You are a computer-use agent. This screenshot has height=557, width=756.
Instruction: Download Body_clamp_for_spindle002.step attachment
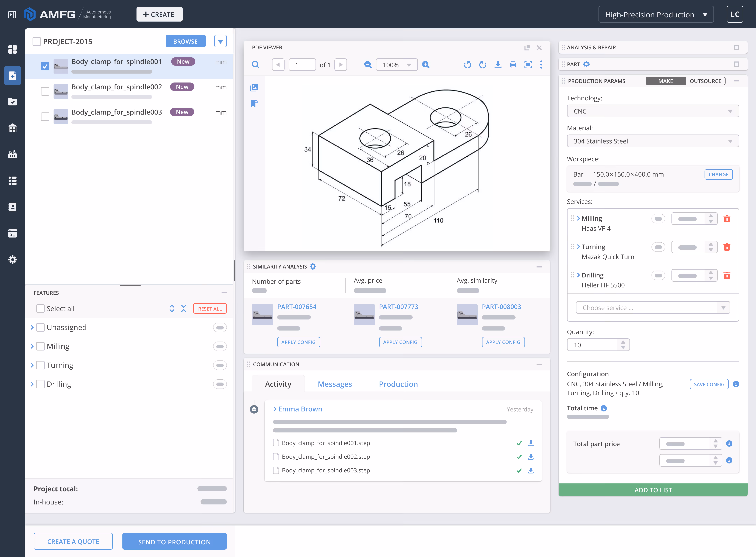531,456
